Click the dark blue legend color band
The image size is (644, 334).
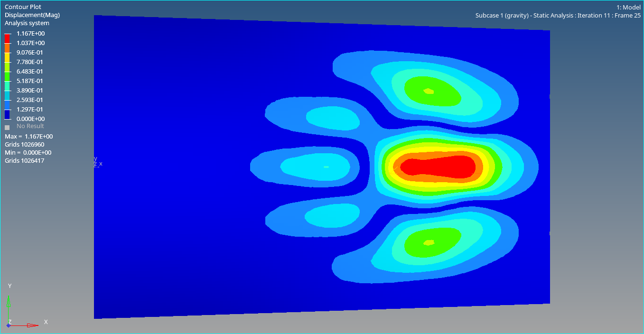click(7, 114)
